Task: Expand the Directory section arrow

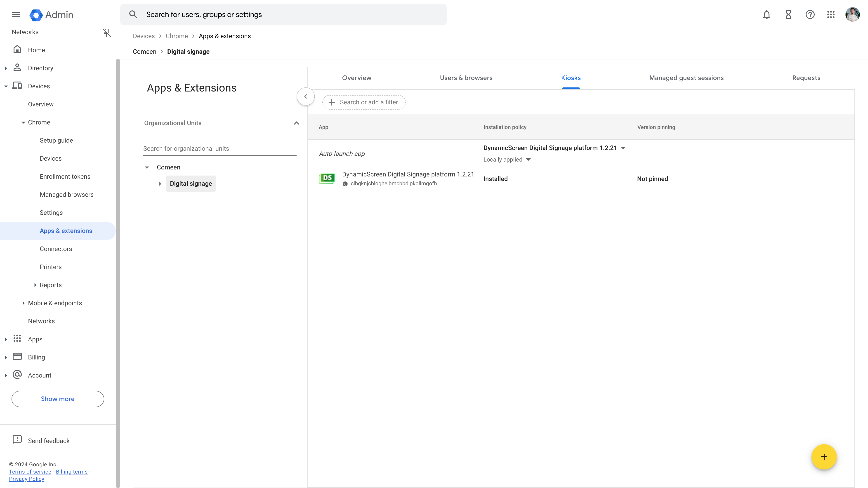Action: pos(6,68)
